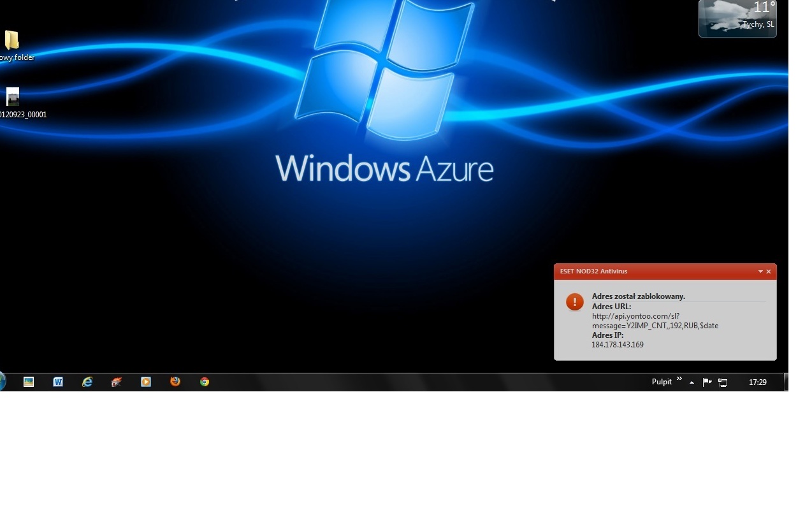
Task: Click the 11° temperature reading
Action: coord(764,8)
